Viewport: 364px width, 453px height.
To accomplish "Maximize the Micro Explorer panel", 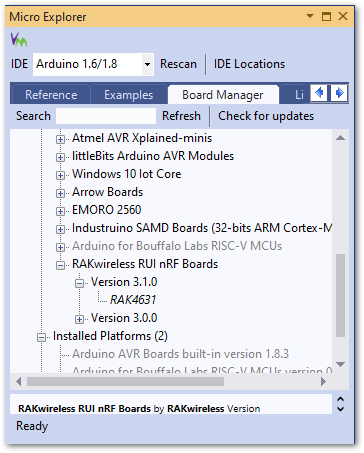I will (326, 16).
